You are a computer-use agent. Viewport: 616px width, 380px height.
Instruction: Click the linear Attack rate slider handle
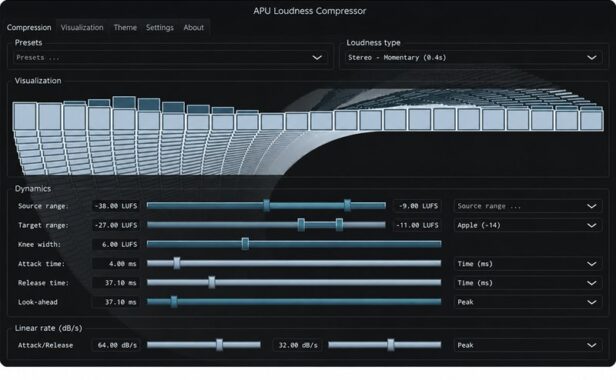click(220, 345)
